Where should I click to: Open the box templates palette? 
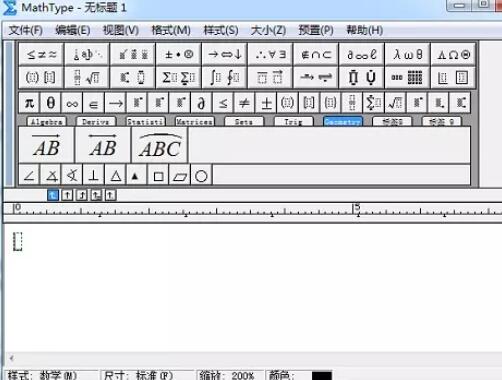[x=453, y=77]
